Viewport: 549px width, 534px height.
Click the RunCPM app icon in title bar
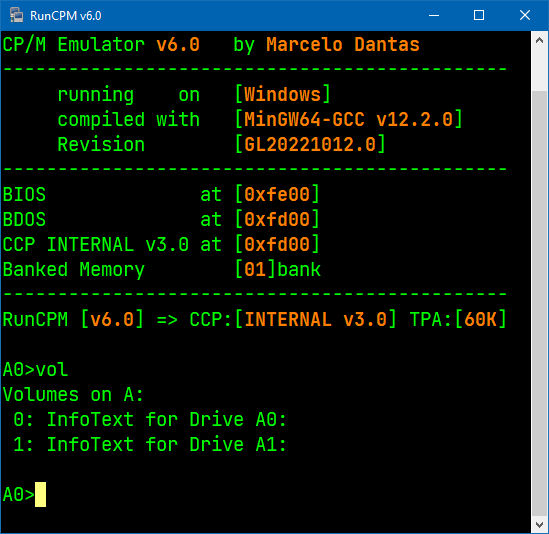[16, 15]
